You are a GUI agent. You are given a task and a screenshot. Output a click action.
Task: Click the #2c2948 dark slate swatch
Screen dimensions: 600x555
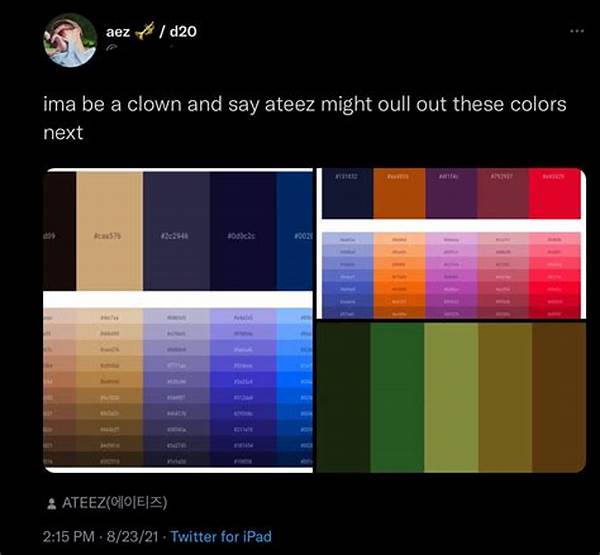pos(176,231)
